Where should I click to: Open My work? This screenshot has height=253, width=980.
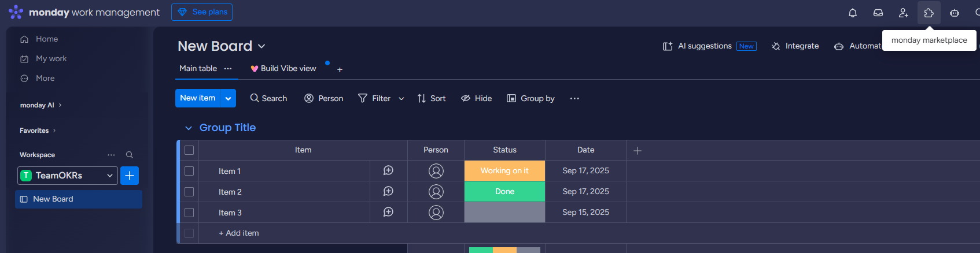(43, 59)
